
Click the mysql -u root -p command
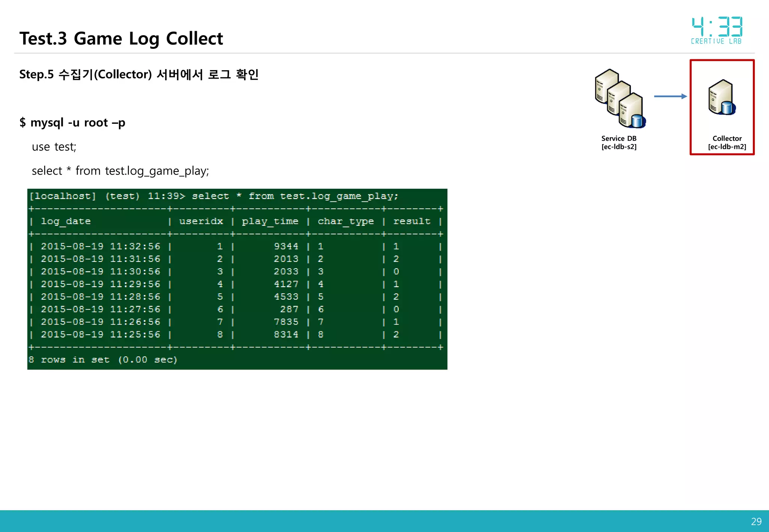(72, 123)
